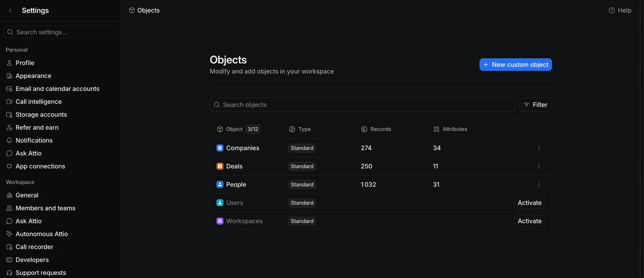The height and width of the screenshot is (278, 644).
Task: Click the Workspaces object name
Action: pyautogui.click(x=244, y=221)
